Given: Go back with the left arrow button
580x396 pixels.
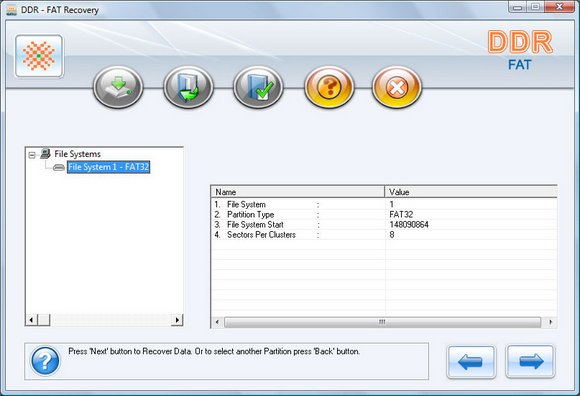Looking at the screenshot, I should point(471,362).
